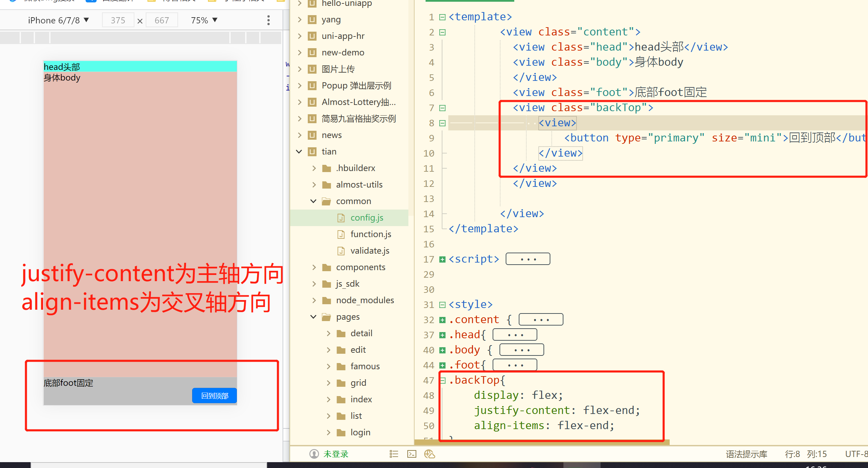Open the 75% zoom level dropdown
The height and width of the screenshot is (468, 868).
tap(204, 20)
